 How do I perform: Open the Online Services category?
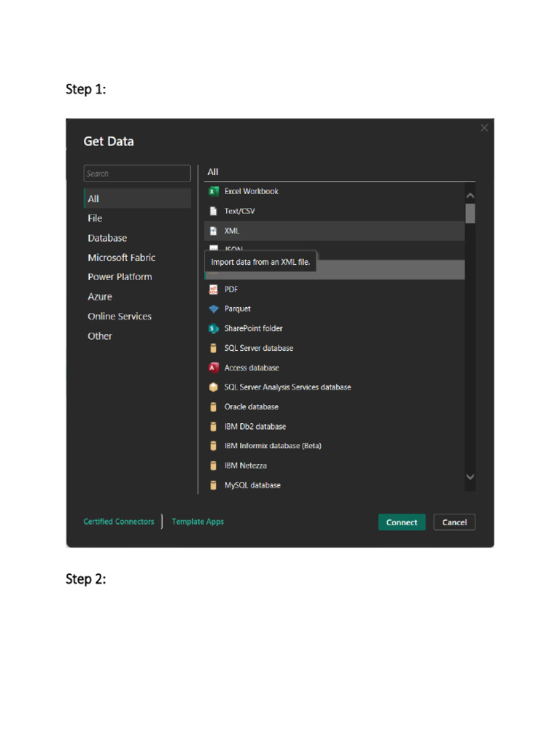137,317
